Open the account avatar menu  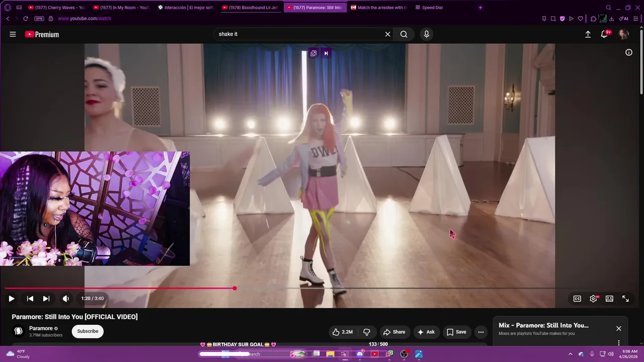click(623, 34)
